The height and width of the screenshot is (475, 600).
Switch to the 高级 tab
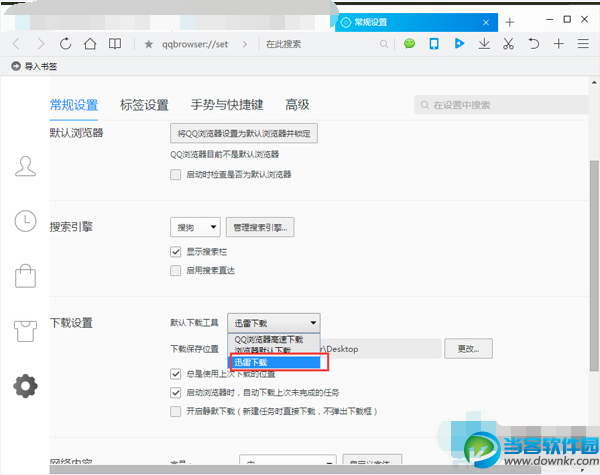[297, 105]
